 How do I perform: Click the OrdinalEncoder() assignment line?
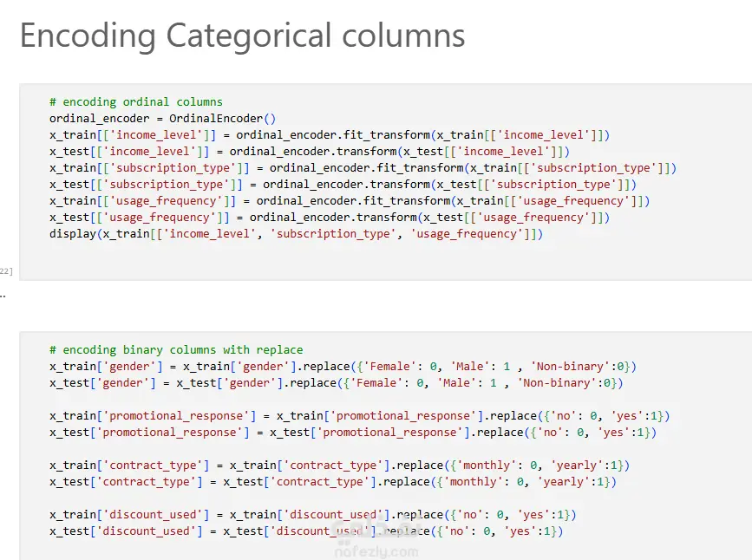pyautogui.click(x=162, y=119)
